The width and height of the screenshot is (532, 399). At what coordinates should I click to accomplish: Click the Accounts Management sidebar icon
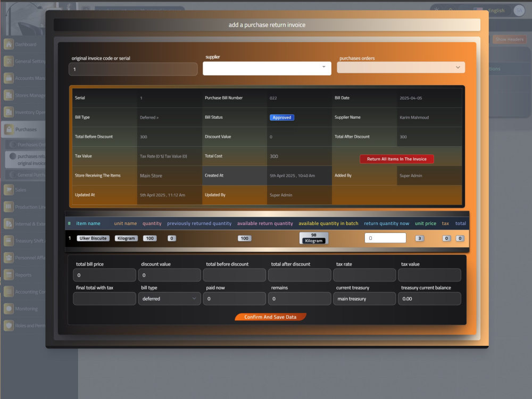(x=9, y=78)
